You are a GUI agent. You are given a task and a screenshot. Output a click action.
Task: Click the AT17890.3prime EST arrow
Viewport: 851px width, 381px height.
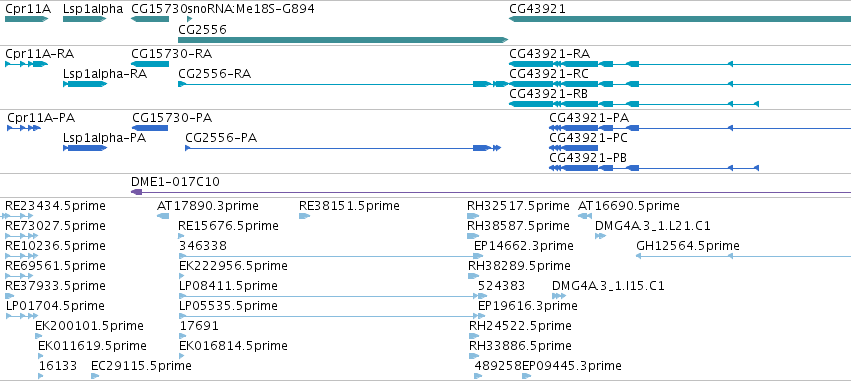click(x=163, y=216)
